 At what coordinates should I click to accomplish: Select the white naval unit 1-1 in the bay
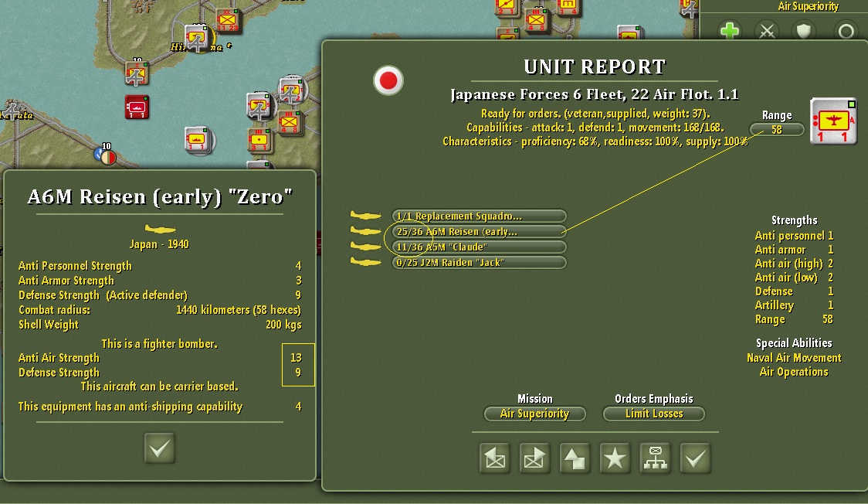pyautogui.click(x=198, y=140)
